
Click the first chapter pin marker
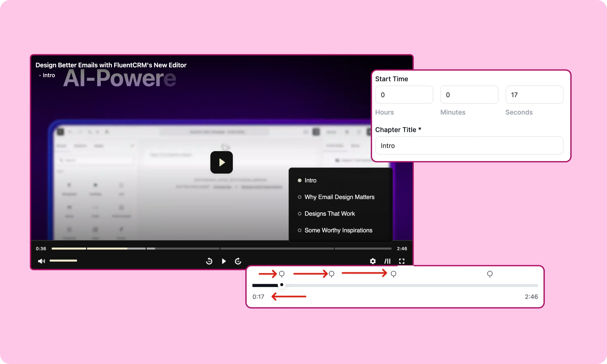coord(282,274)
